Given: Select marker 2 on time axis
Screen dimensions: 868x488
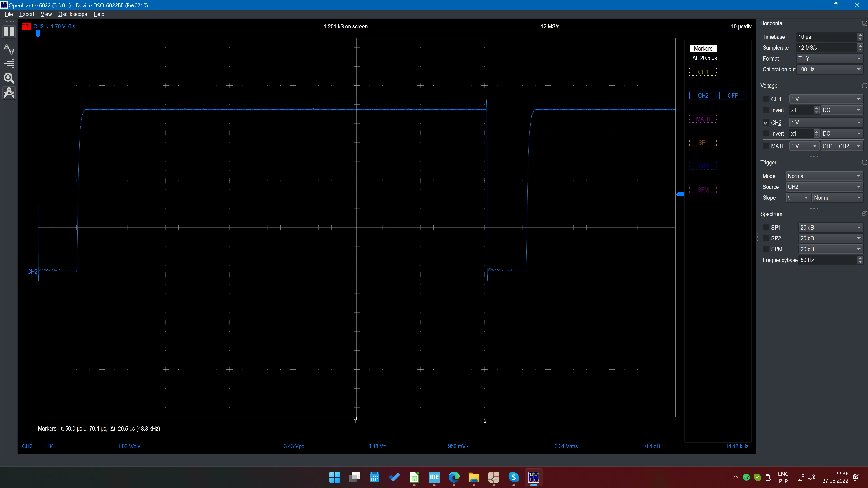Looking at the screenshot, I should click(x=485, y=421).
